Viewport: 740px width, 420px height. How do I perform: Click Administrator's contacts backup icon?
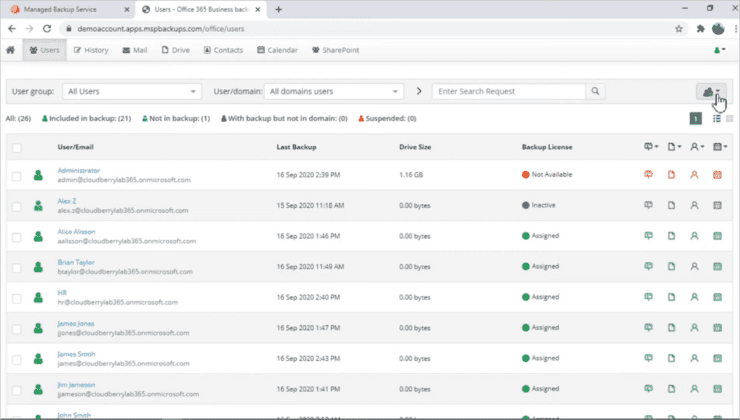[694, 175]
